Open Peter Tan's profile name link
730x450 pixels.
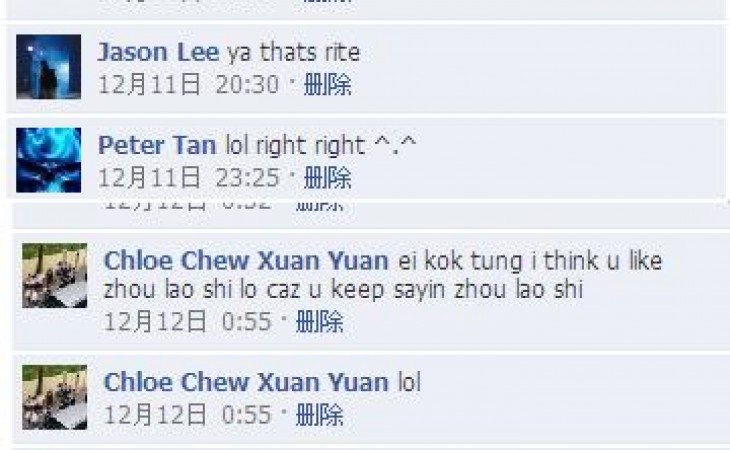pos(157,145)
